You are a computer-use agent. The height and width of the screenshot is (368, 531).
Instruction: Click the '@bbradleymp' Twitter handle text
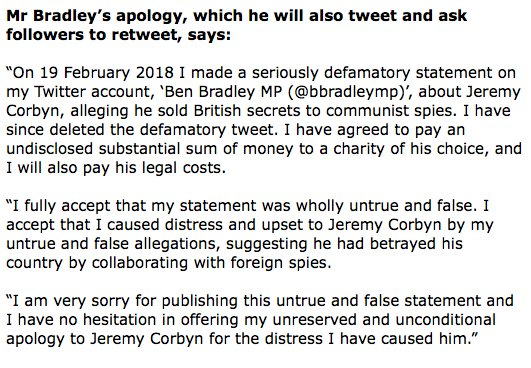coord(347,92)
